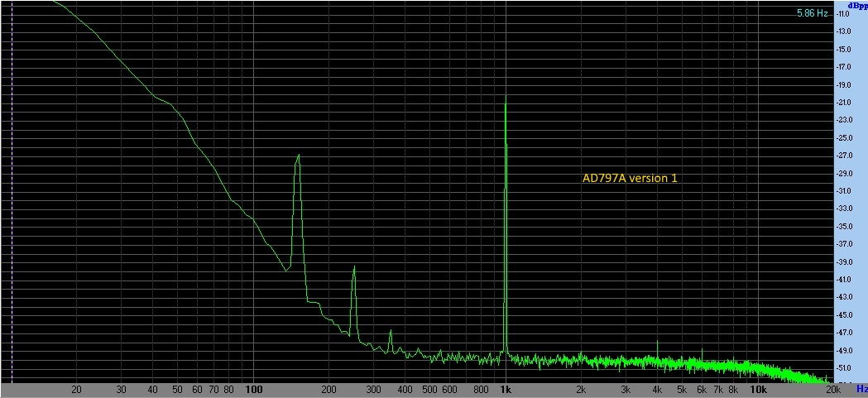Click the 'AD797A version 1' annotation text
This screenshot has height=398, width=868.
coord(630,178)
